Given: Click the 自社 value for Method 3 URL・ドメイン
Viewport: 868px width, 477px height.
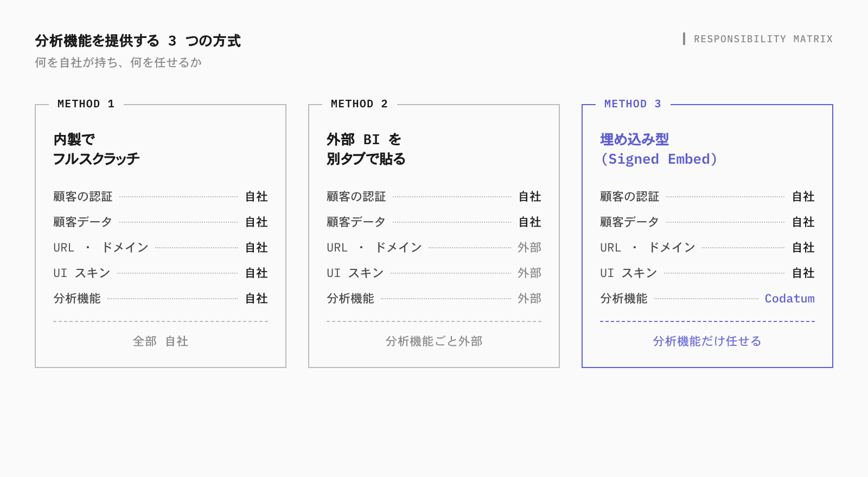Looking at the screenshot, I should (x=803, y=247).
